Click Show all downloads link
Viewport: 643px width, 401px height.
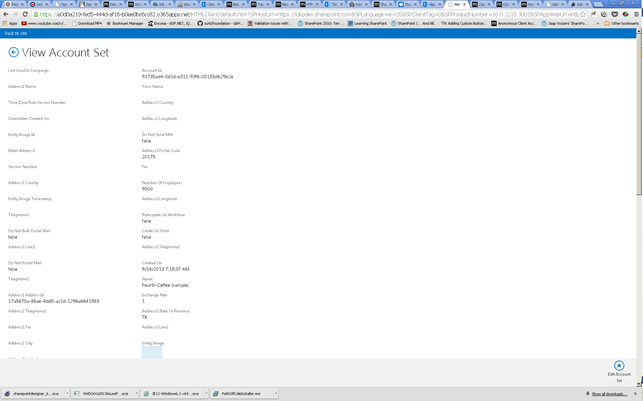[608, 394]
